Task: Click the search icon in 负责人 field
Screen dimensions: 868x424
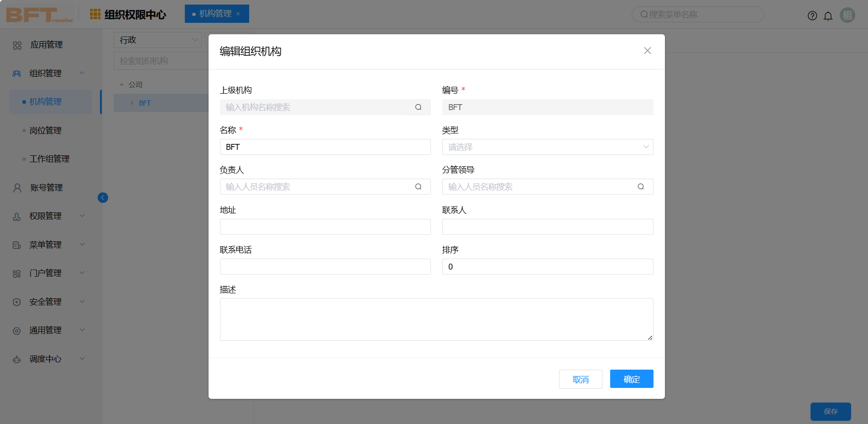Action: click(418, 187)
